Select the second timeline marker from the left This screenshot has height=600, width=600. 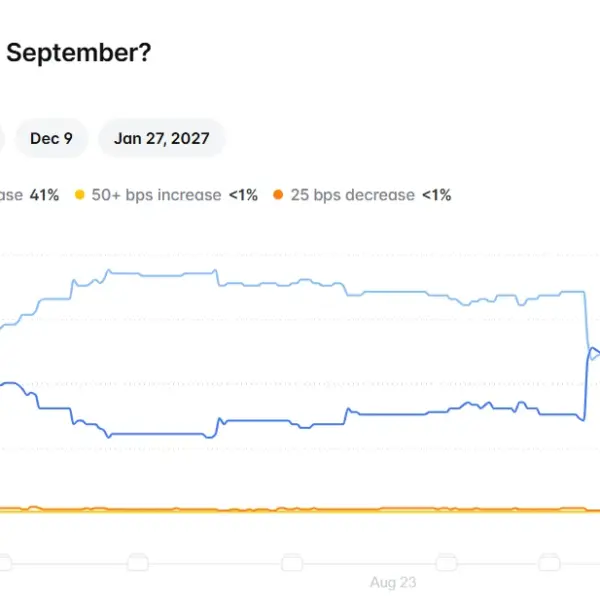(x=138, y=563)
